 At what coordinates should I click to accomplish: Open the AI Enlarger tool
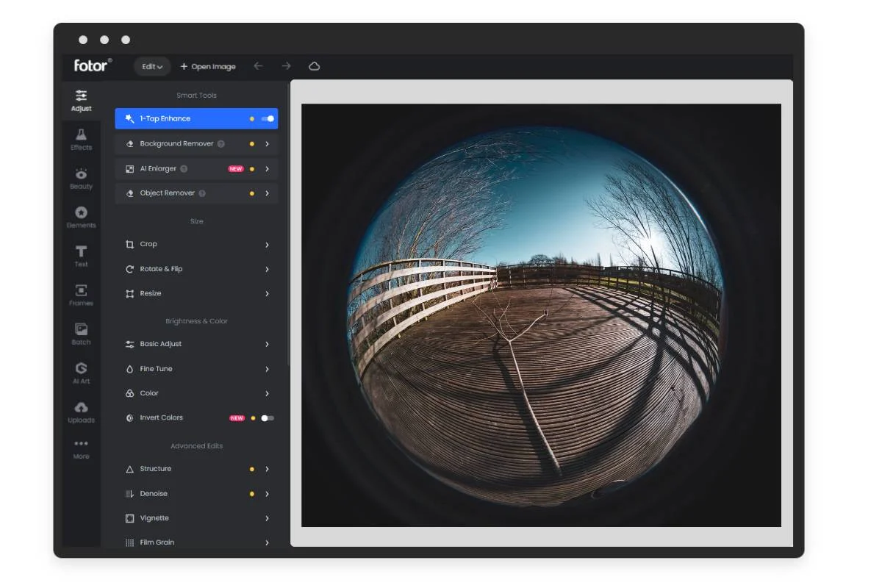coord(196,168)
